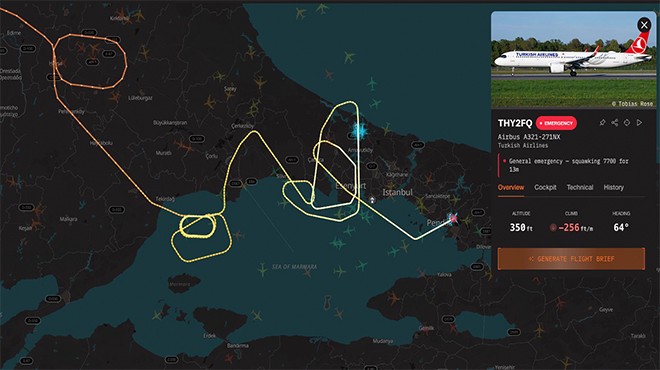Viewport: 660px width, 370px height.
Task: Click the 64° heading value
Action: 621,228
